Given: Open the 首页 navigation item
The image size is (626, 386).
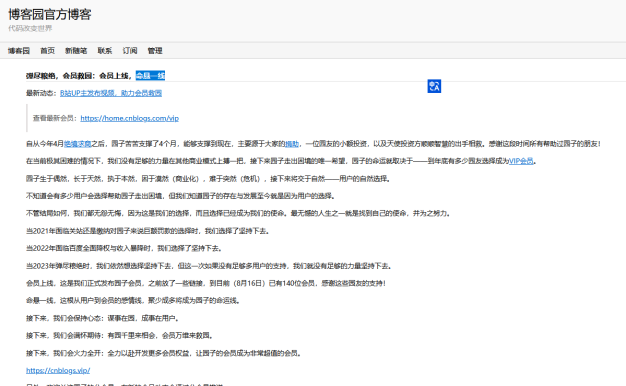Looking at the screenshot, I should 48,51.
